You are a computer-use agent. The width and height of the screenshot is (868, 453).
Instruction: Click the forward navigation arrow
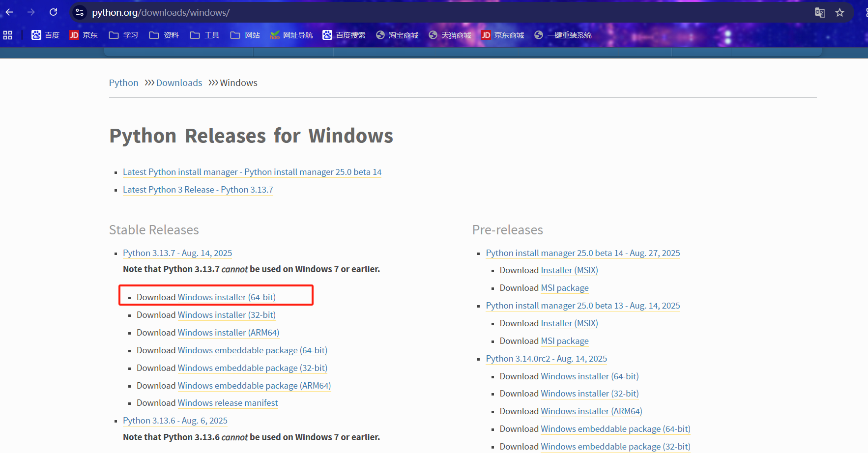pos(31,12)
